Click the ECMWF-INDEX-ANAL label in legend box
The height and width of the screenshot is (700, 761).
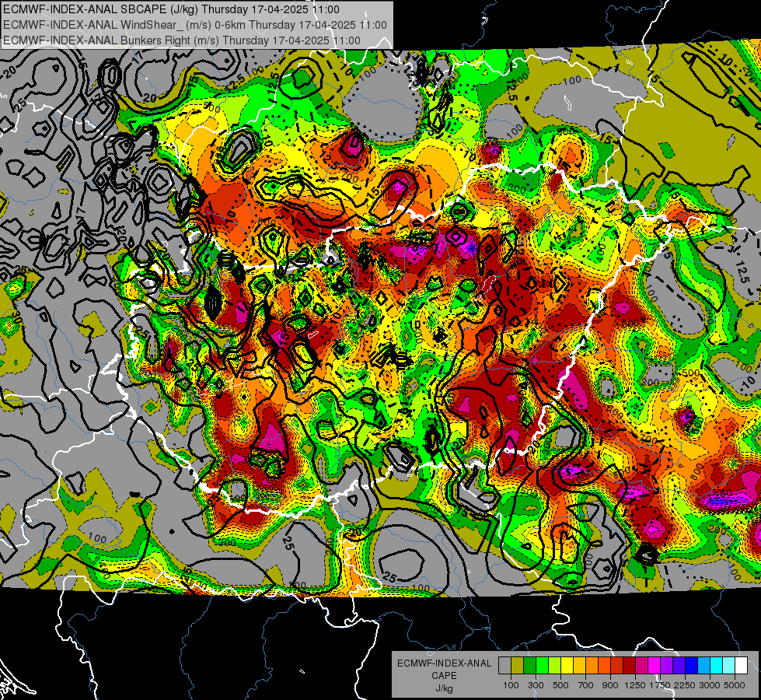click(445, 663)
